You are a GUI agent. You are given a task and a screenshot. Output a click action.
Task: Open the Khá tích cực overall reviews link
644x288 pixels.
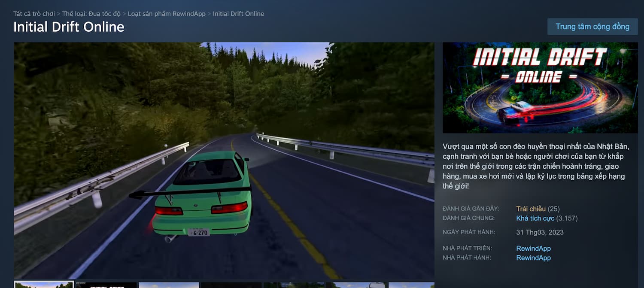point(535,218)
